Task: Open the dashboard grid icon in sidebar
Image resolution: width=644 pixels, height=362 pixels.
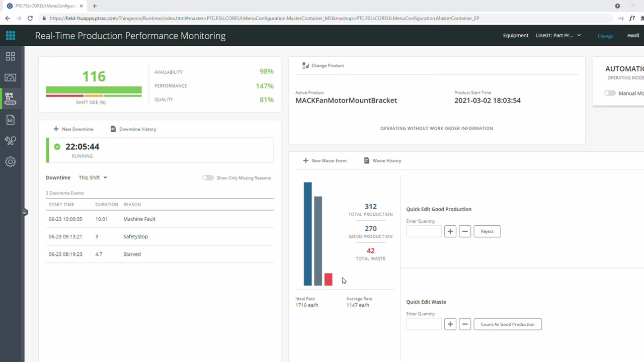Action: pos(10,56)
